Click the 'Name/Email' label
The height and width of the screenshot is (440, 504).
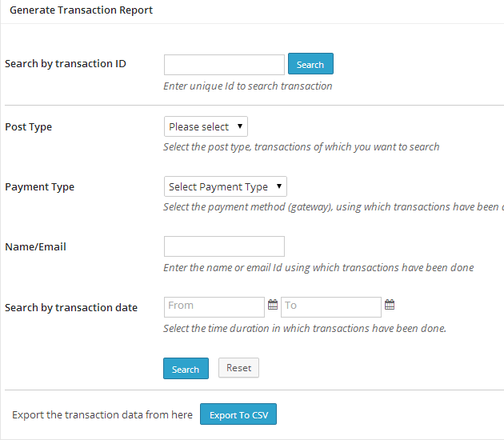point(35,247)
